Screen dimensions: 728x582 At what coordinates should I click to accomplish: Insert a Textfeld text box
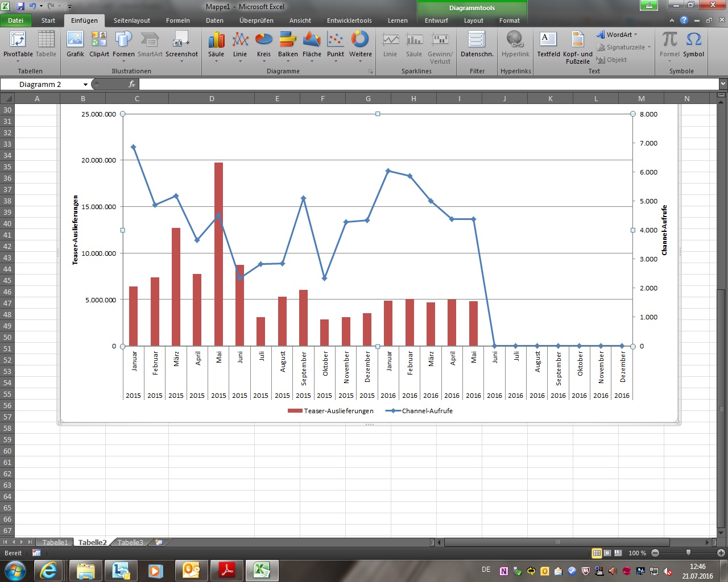[548, 44]
